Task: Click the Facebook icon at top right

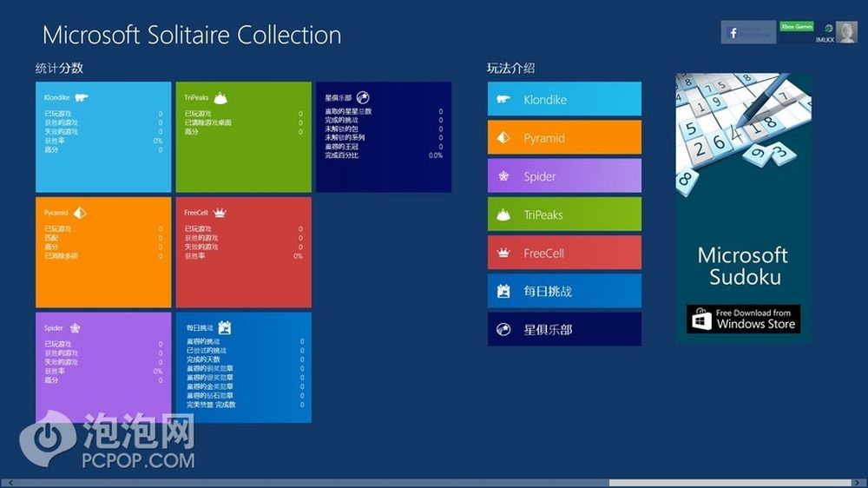Action: point(733,33)
